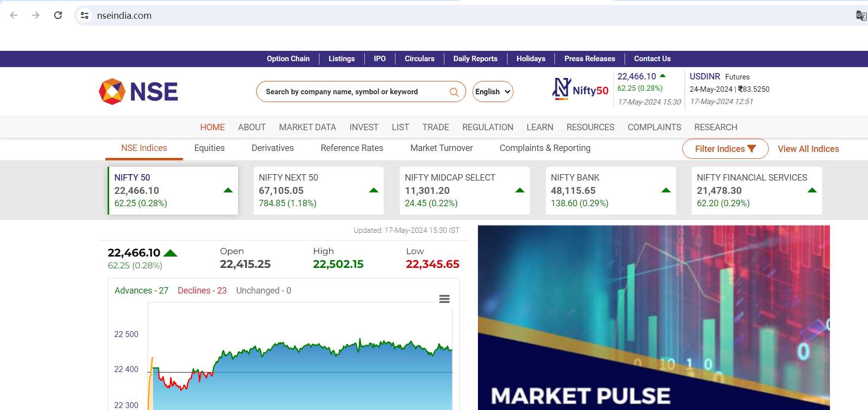The width and height of the screenshot is (868, 410).
Task: Click green up arrow in NIFTY 50 card
Action: pos(228,190)
